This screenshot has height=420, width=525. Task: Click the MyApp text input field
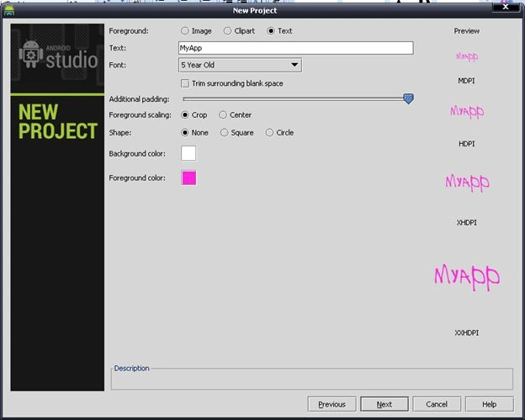coord(295,48)
